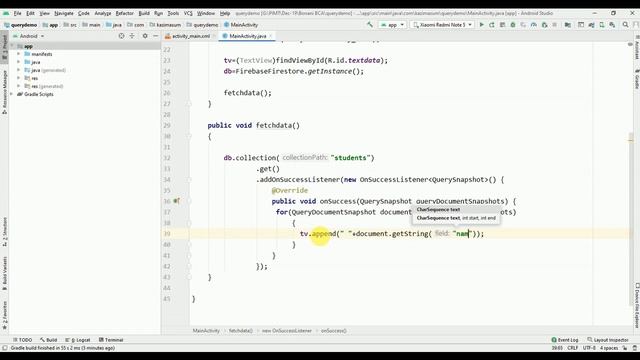Expand the java folder node

(x=18, y=62)
